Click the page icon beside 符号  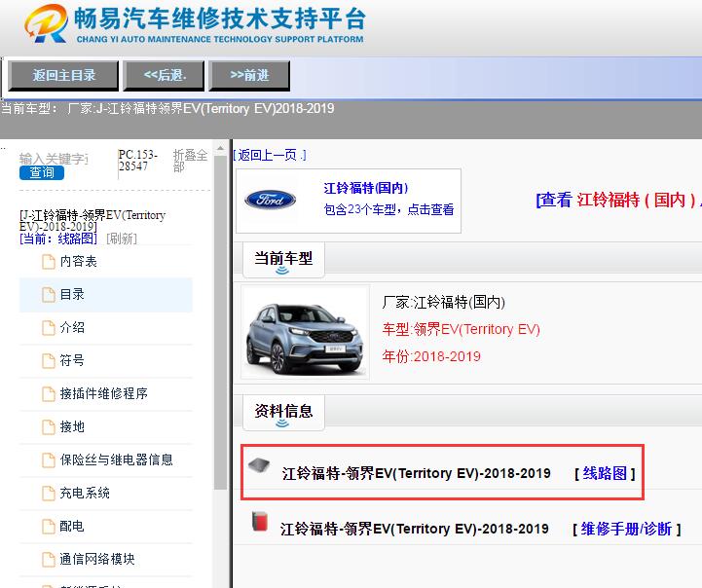pyautogui.click(x=49, y=360)
